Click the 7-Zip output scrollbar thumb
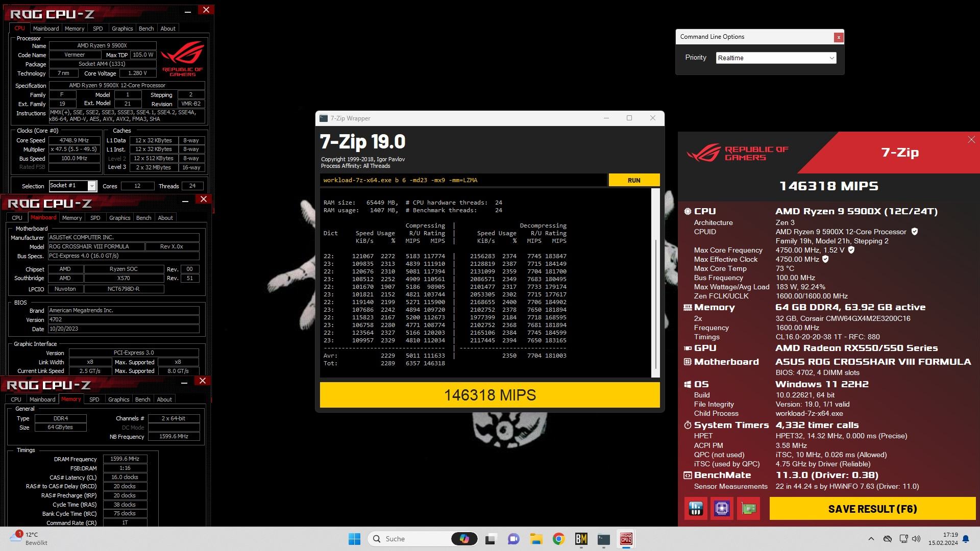 pos(655,304)
